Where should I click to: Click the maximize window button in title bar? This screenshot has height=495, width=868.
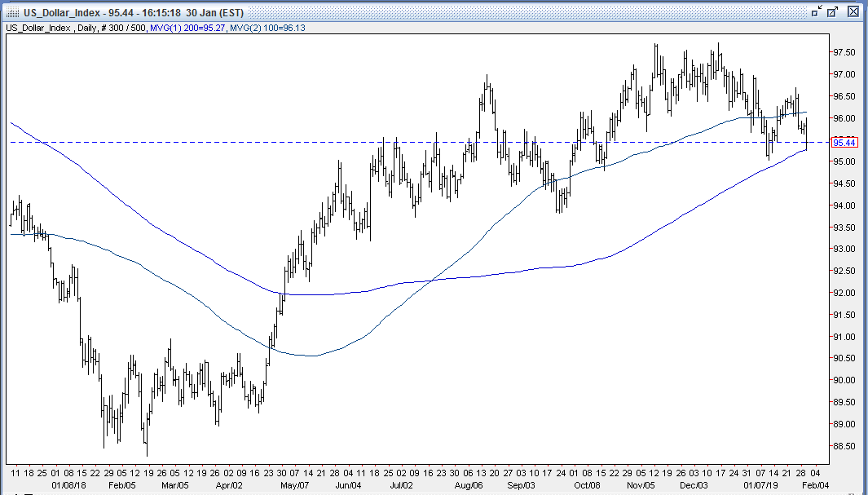click(833, 11)
